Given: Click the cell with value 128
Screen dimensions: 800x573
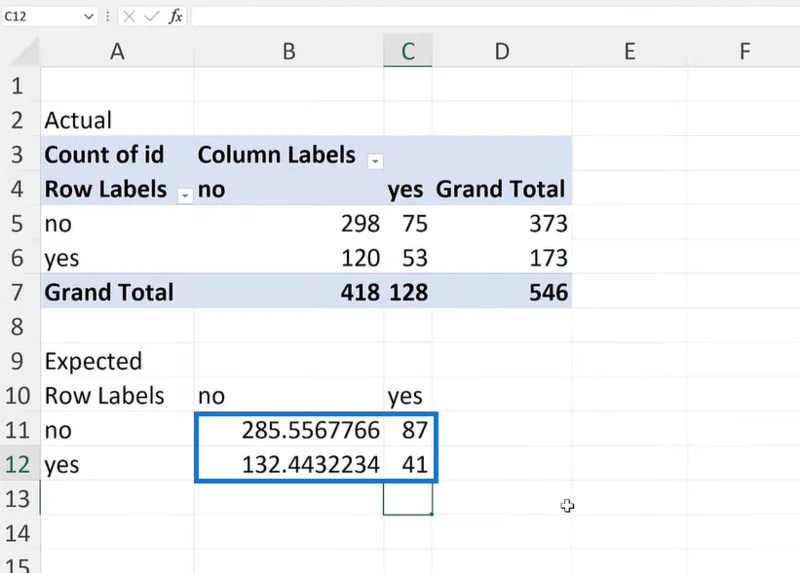Looking at the screenshot, I should [x=408, y=292].
